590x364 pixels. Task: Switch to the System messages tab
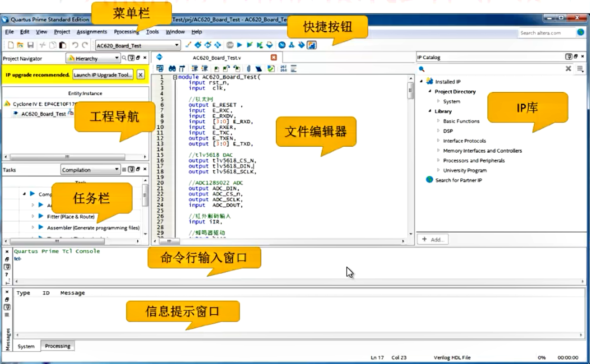coord(26,346)
